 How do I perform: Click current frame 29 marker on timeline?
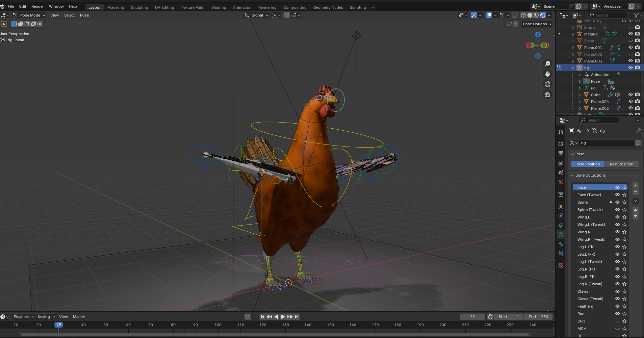click(x=59, y=324)
